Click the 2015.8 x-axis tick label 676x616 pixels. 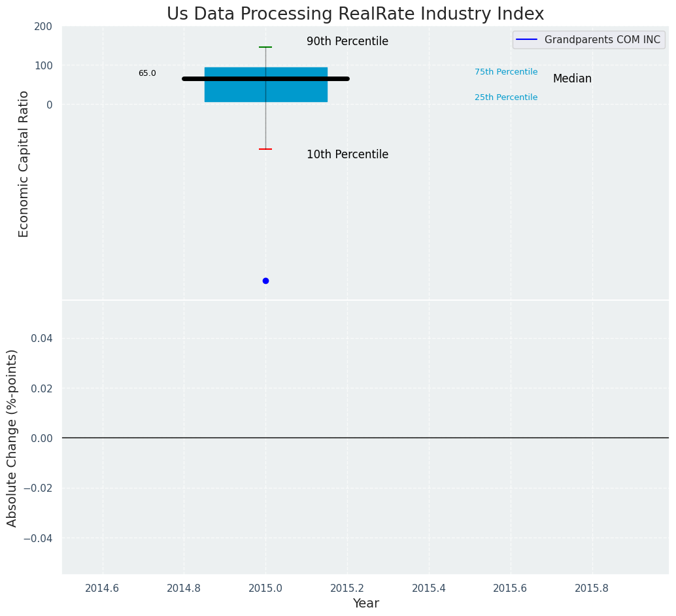(x=592, y=588)
